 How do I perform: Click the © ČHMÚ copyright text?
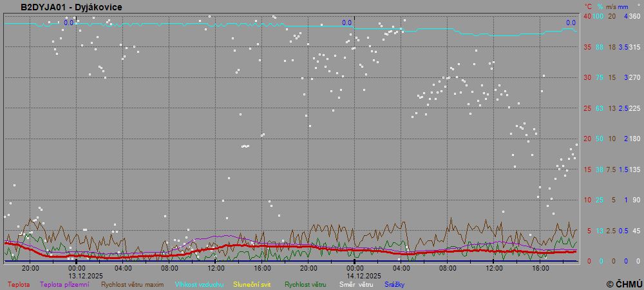pyautogui.click(x=623, y=284)
